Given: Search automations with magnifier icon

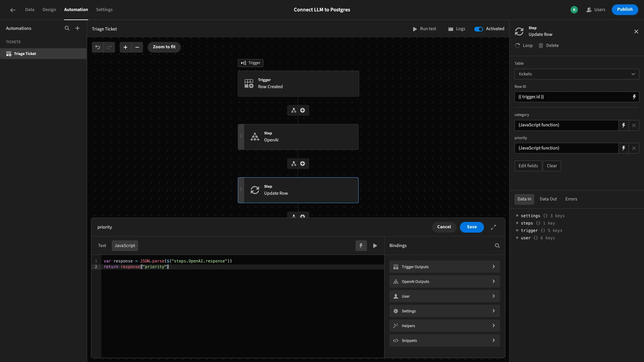Looking at the screenshot, I should (x=67, y=28).
